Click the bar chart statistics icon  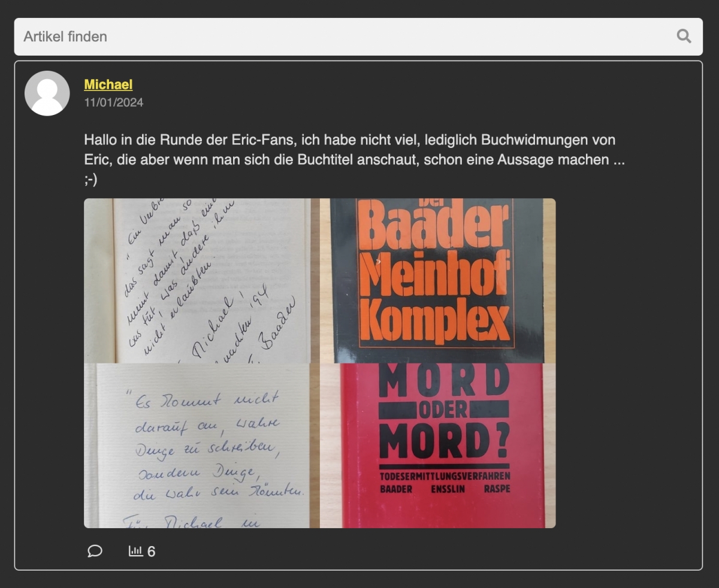click(136, 551)
